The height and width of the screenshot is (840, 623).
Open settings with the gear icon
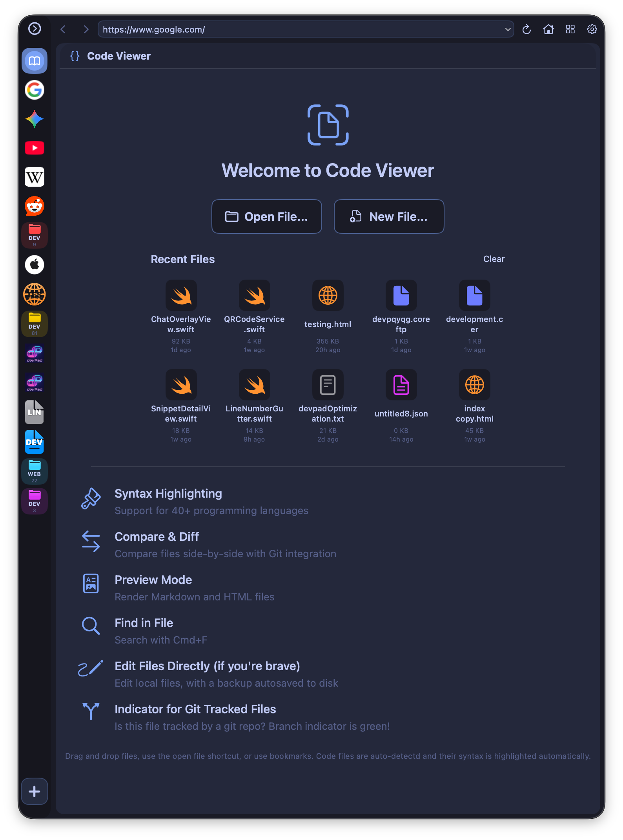tap(592, 29)
